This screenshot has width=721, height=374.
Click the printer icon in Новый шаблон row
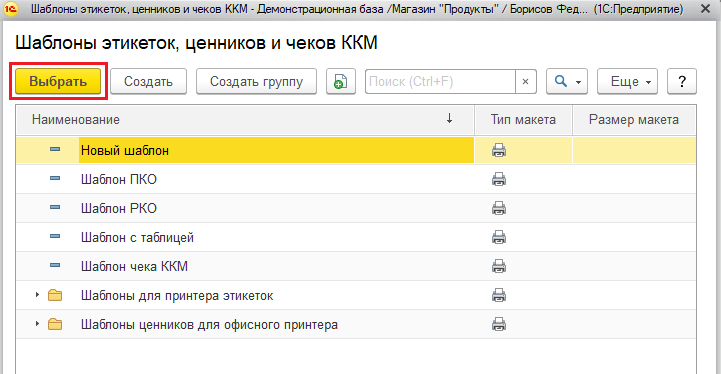tap(499, 150)
